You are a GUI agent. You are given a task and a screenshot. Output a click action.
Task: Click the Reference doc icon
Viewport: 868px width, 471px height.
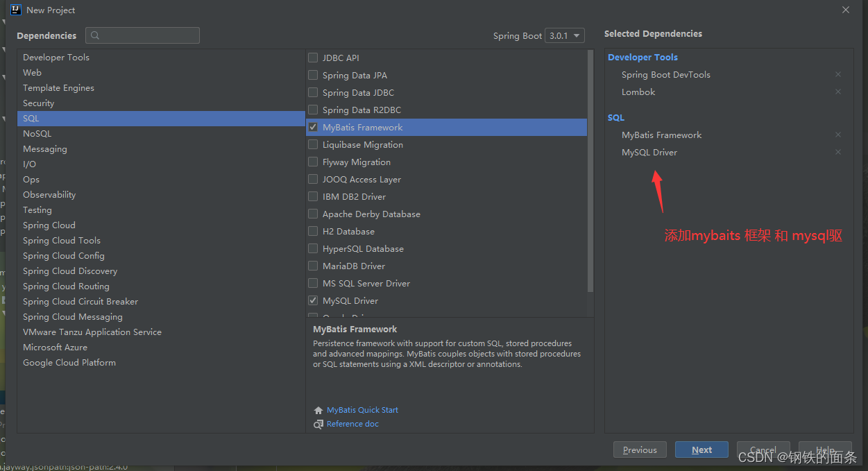pos(318,425)
